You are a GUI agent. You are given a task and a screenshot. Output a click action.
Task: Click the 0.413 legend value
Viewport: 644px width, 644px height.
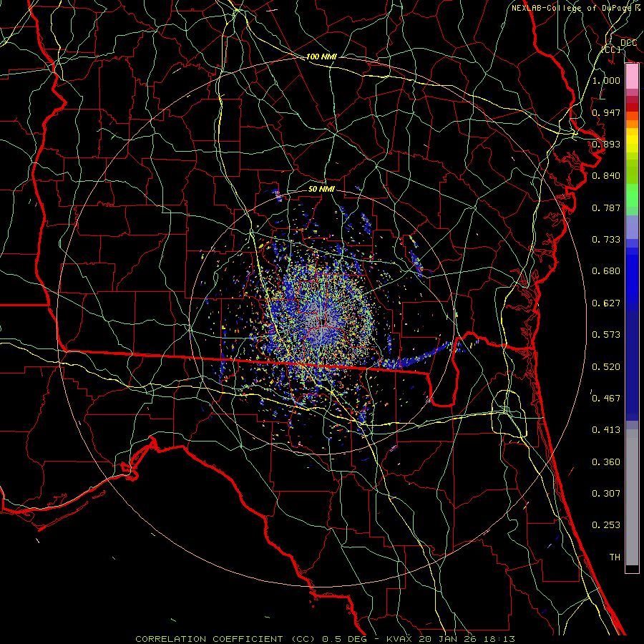point(606,430)
